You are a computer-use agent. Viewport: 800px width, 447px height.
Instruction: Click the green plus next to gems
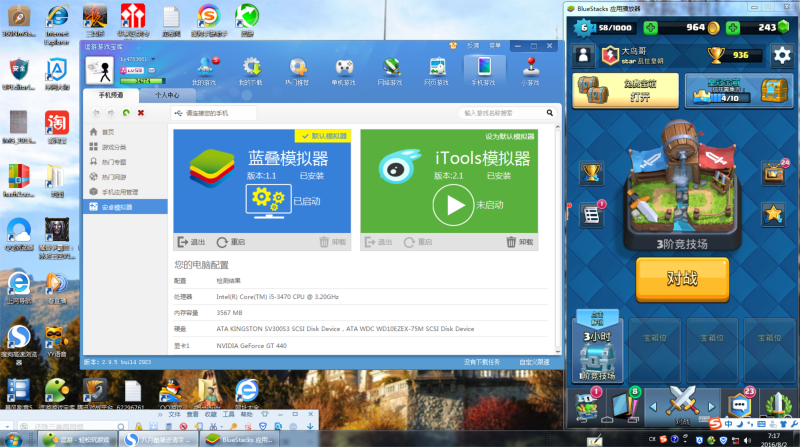(733, 28)
